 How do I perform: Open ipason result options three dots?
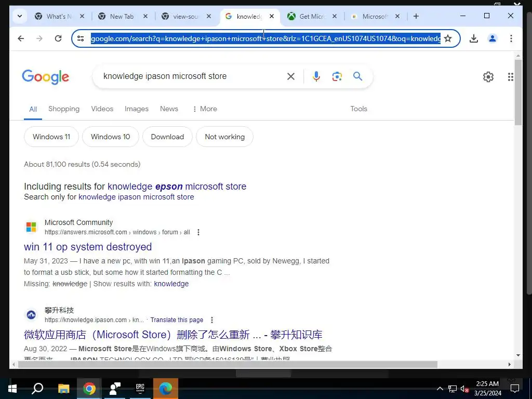(x=212, y=320)
